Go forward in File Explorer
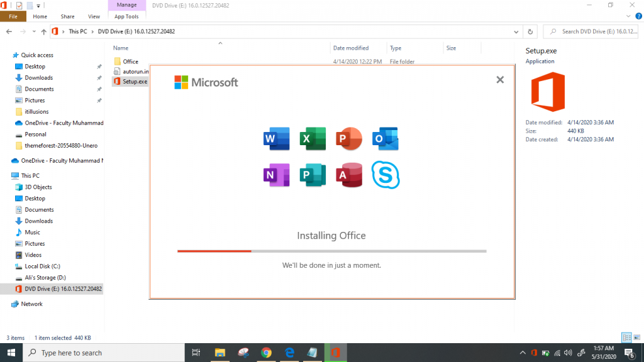This screenshot has width=644, height=362. (x=23, y=31)
